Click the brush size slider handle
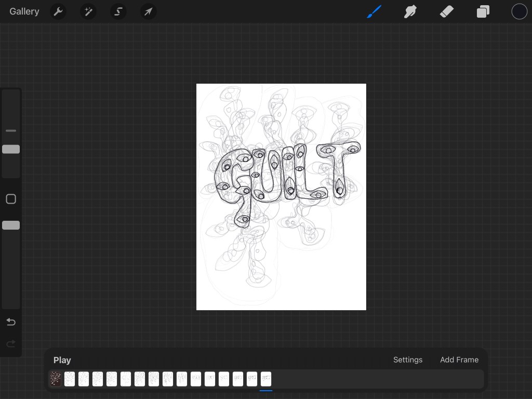 (11, 149)
